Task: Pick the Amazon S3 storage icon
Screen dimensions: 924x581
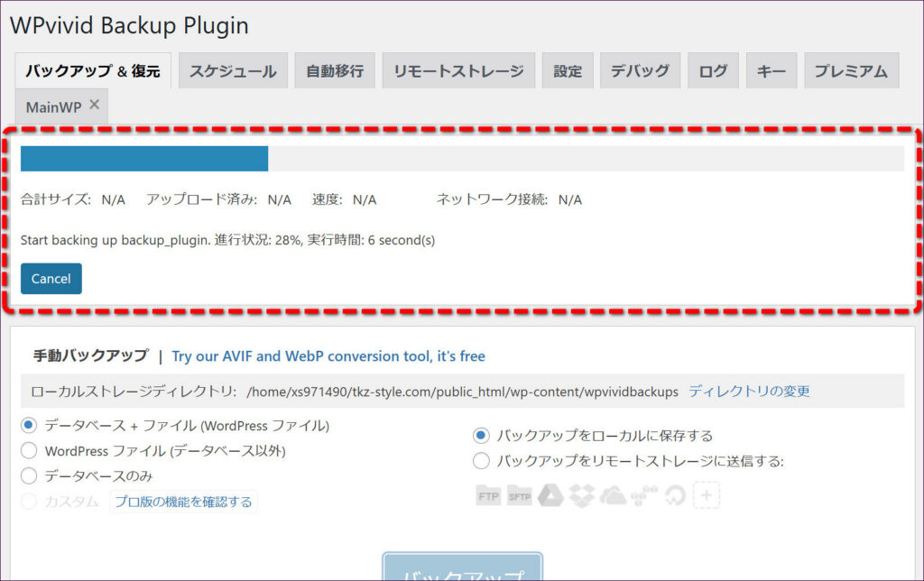Action: pyautogui.click(x=644, y=496)
